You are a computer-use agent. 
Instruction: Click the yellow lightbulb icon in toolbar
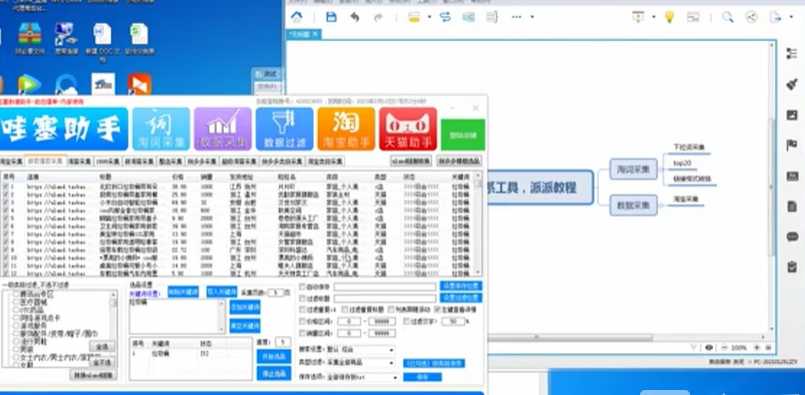669,17
